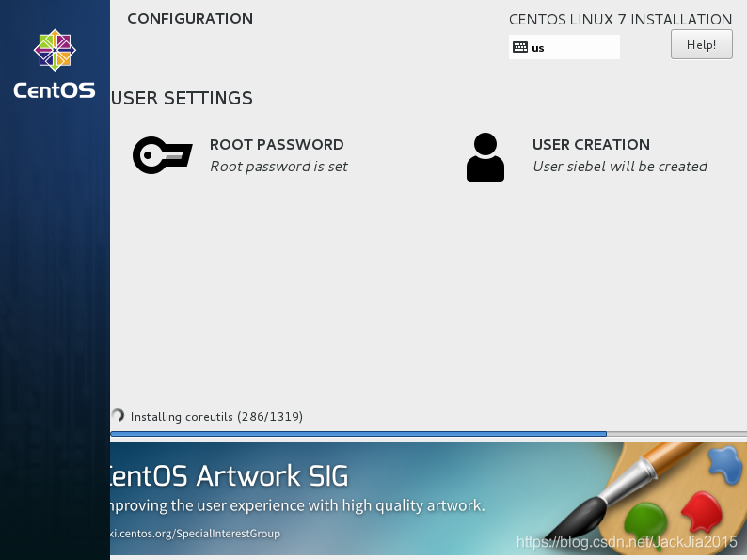The height and width of the screenshot is (560, 747).
Task: Click the SpecialInterestGroup wiki link in the banner
Action: (x=196, y=534)
